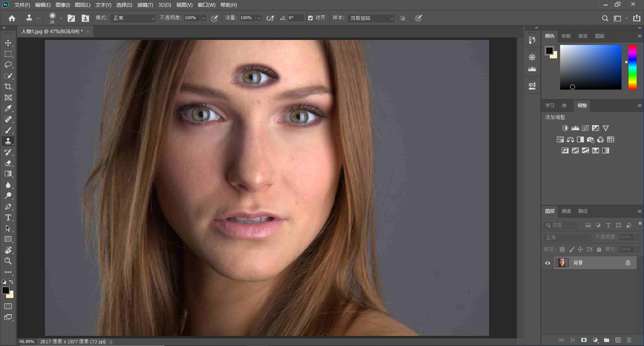Select the Lasso tool
Viewport: 644px width, 346px height.
(8, 65)
